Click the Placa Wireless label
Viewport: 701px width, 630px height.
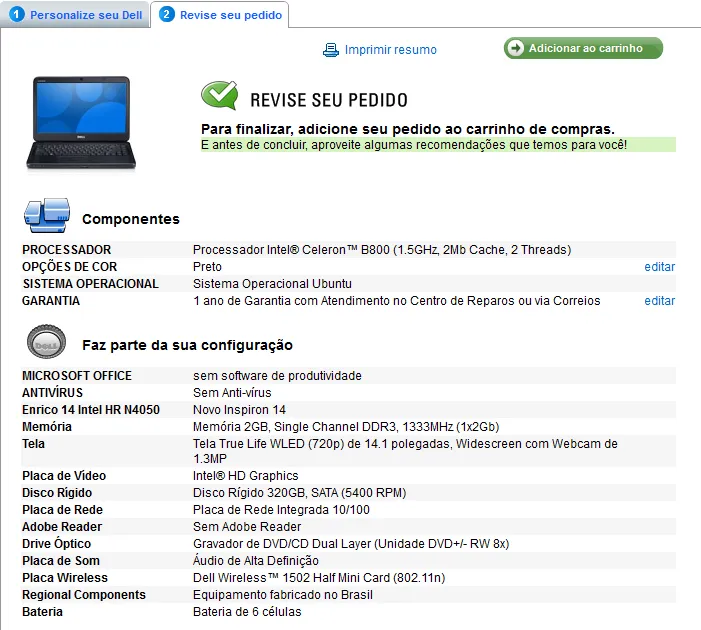(65, 578)
